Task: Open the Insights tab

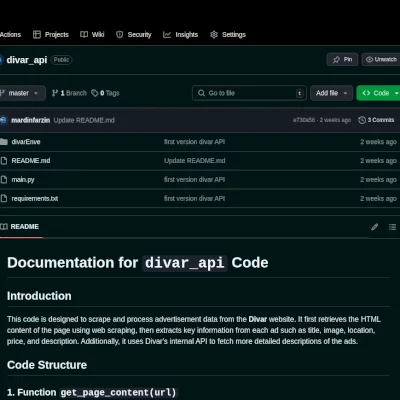Action: point(180,35)
